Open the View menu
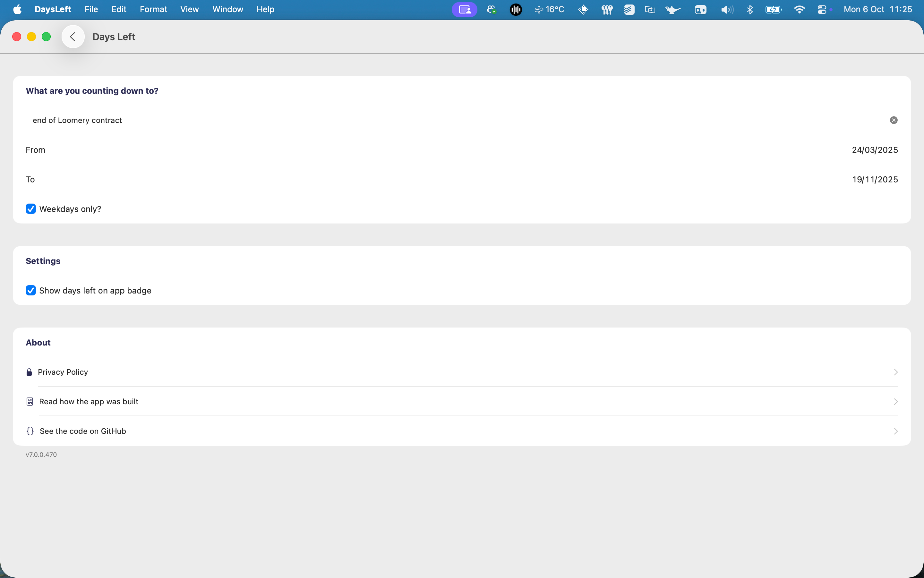Image resolution: width=924 pixels, height=578 pixels. [189, 10]
